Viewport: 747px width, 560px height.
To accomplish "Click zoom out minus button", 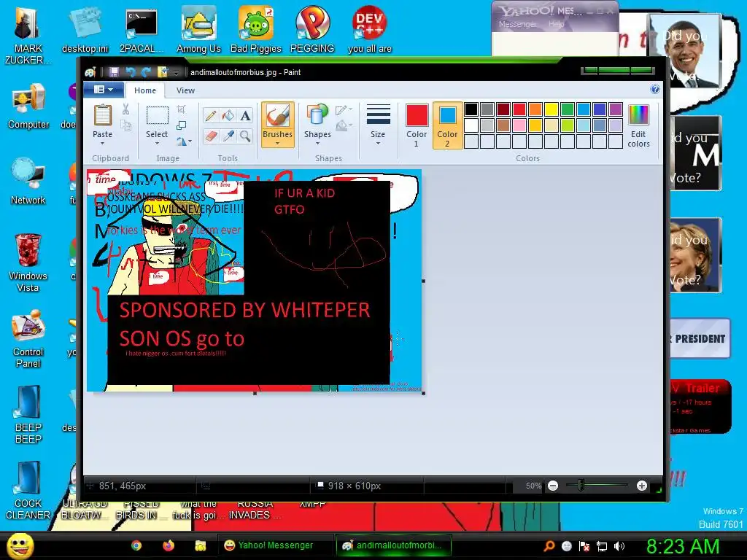I will point(553,486).
